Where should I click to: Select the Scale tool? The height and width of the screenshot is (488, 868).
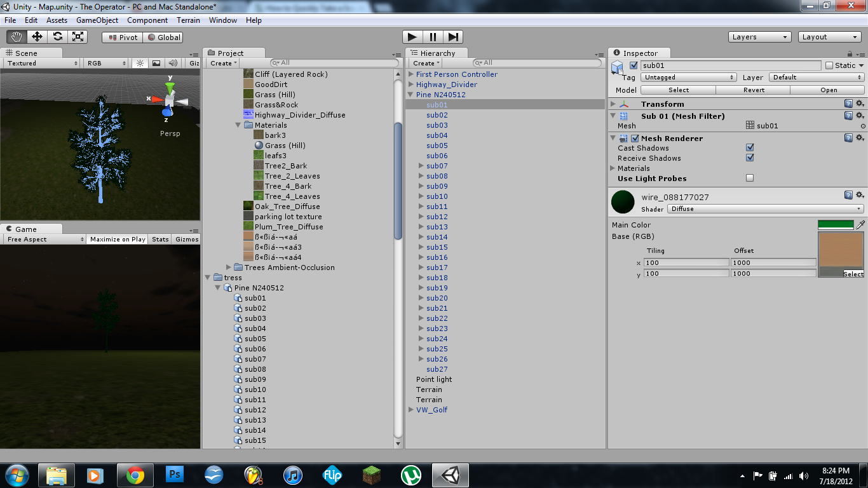point(78,37)
